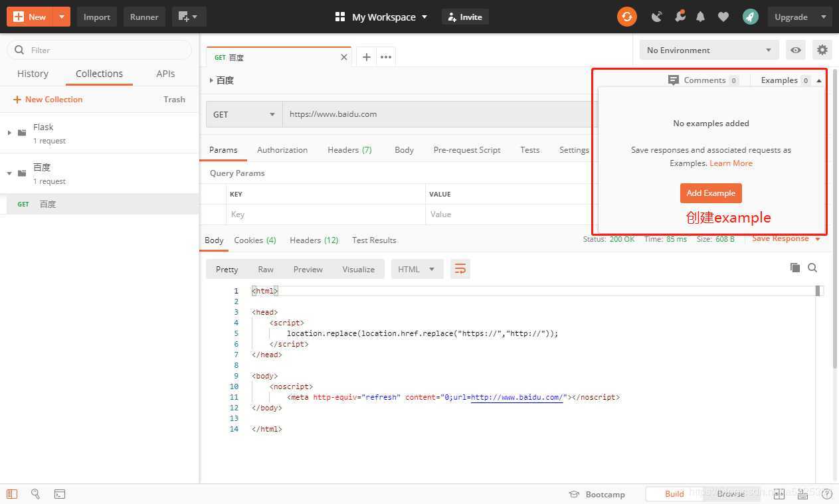Open the notifications bell
This screenshot has width=839, height=504.
click(700, 17)
